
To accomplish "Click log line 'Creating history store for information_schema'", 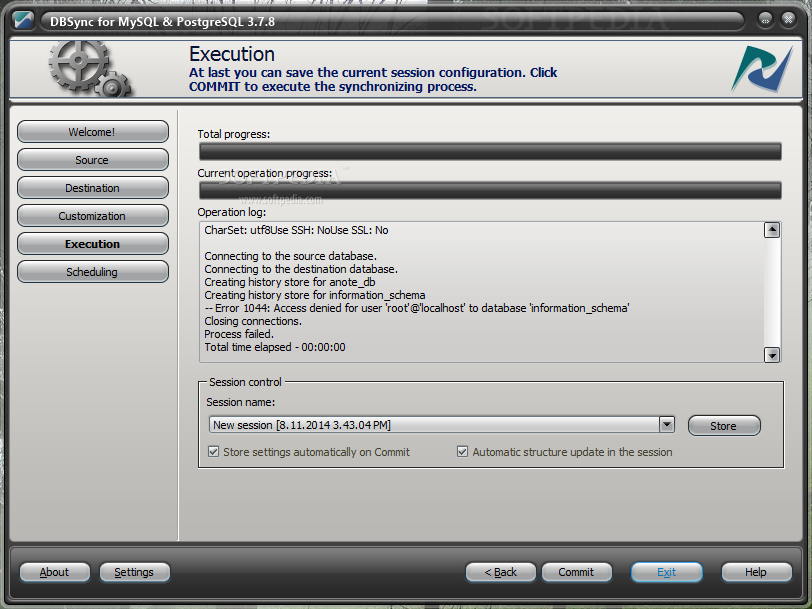I will tap(315, 295).
